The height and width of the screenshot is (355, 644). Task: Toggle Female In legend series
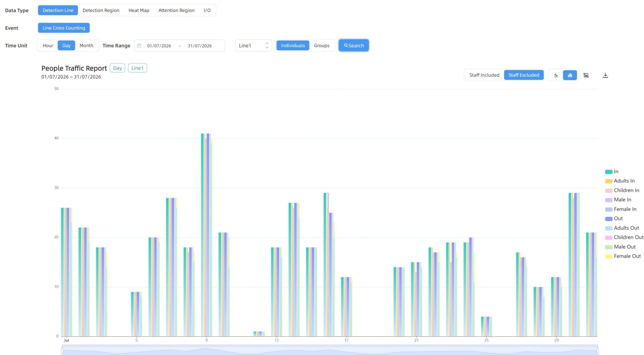pyautogui.click(x=621, y=209)
